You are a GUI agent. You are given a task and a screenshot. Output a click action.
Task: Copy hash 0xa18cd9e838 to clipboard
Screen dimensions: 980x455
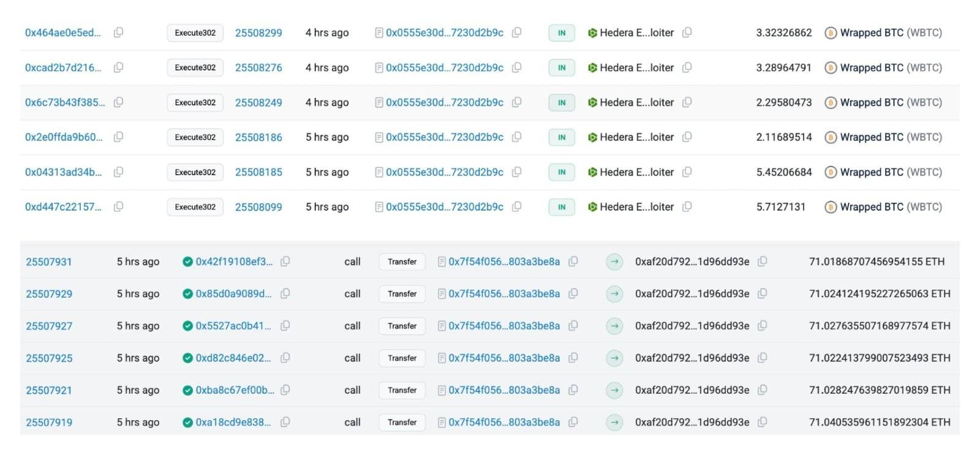point(285,422)
